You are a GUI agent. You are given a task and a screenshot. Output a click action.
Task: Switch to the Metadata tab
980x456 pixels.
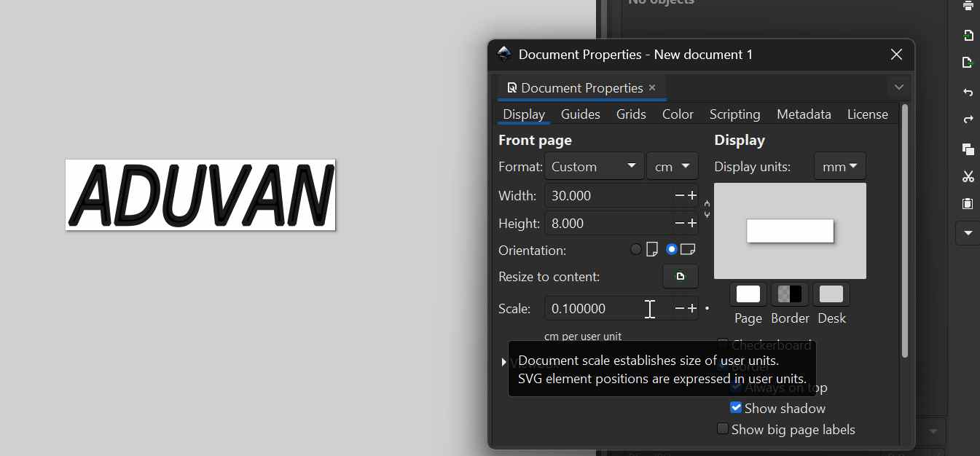pyautogui.click(x=804, y=114)
